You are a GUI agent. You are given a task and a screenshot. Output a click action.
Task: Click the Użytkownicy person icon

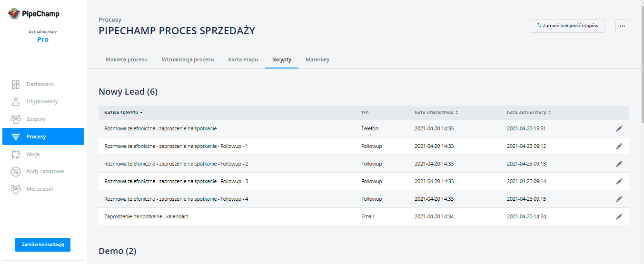[x=16, y=102]
